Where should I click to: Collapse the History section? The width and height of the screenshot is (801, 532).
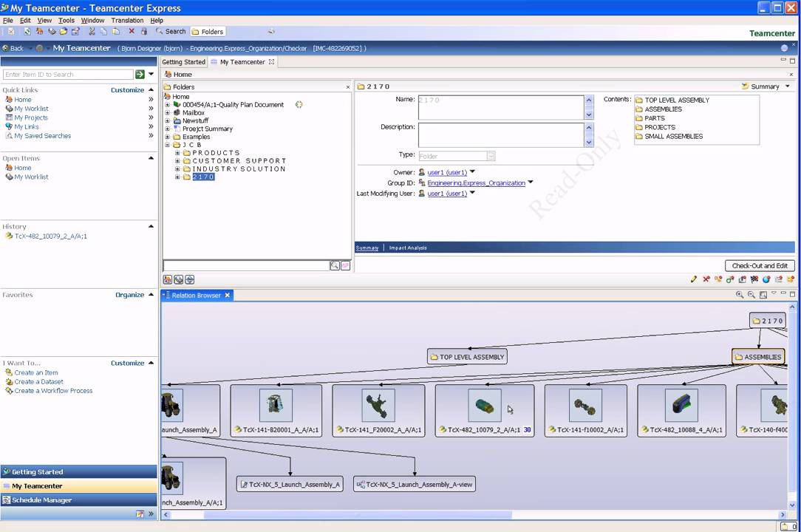tap(151, 226)
